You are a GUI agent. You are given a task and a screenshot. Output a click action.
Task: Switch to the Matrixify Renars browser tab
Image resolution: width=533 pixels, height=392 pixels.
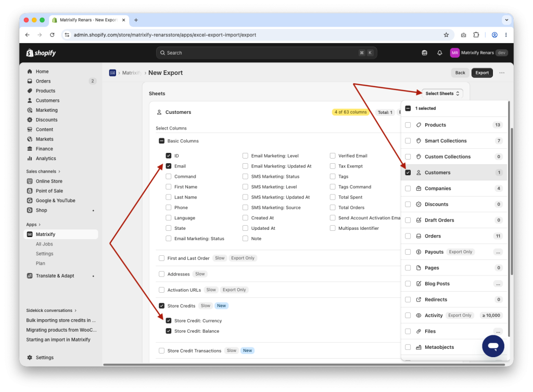coord(89,20)
